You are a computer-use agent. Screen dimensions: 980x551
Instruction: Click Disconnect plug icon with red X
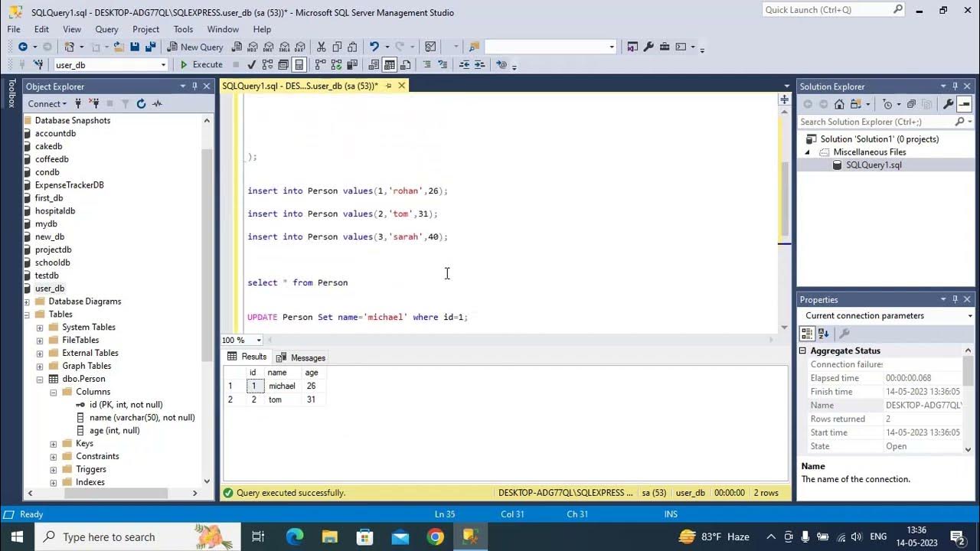point(94,103)
